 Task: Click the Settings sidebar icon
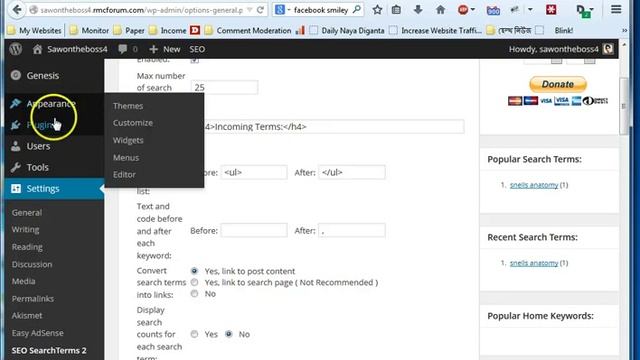pos(16,189)
